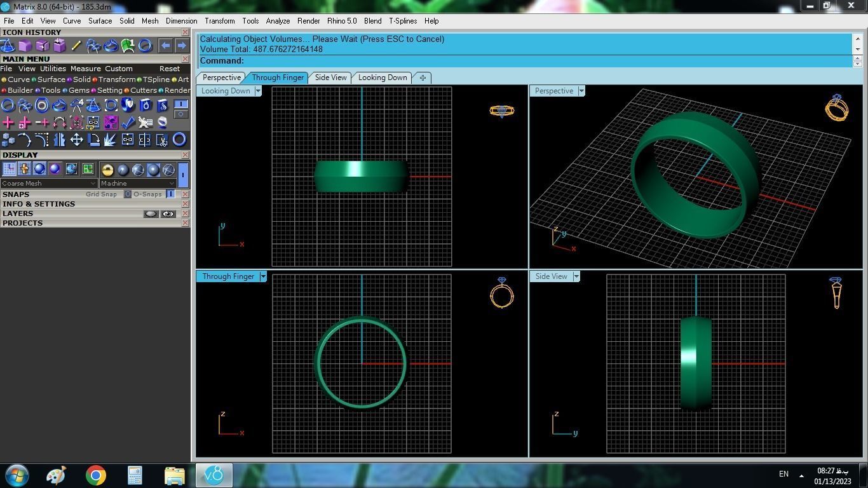
Task: Click the explode burst icon
Action: click(110, 139)
